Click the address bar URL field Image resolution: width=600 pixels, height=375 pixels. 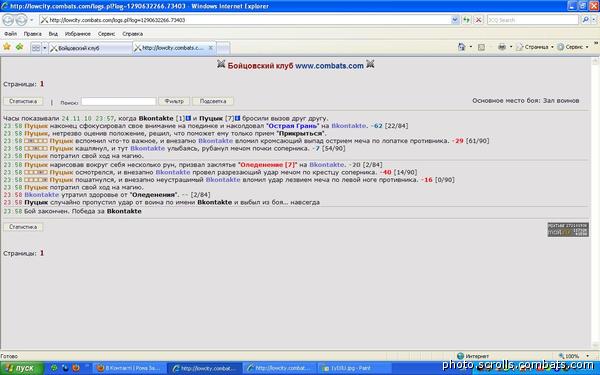click(x=245, y=20)
